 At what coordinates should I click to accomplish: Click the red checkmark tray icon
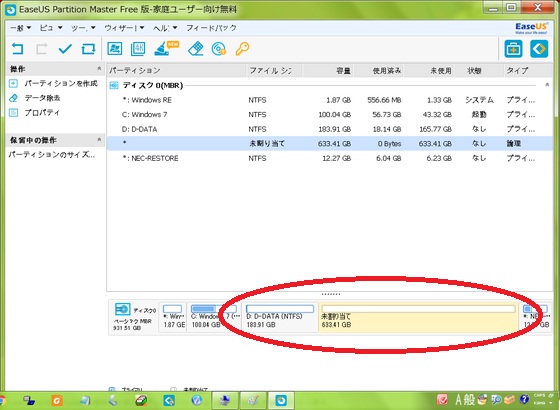(x=442, y=399)
